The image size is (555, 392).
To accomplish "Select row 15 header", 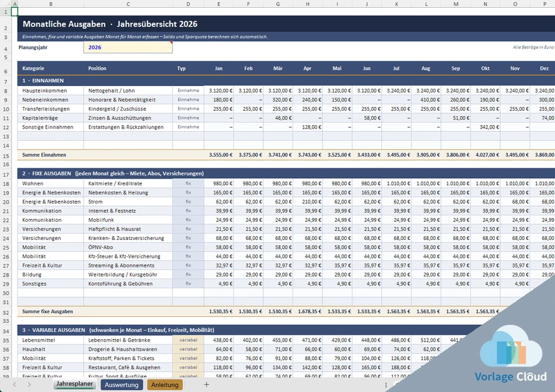I will (6, 155).
